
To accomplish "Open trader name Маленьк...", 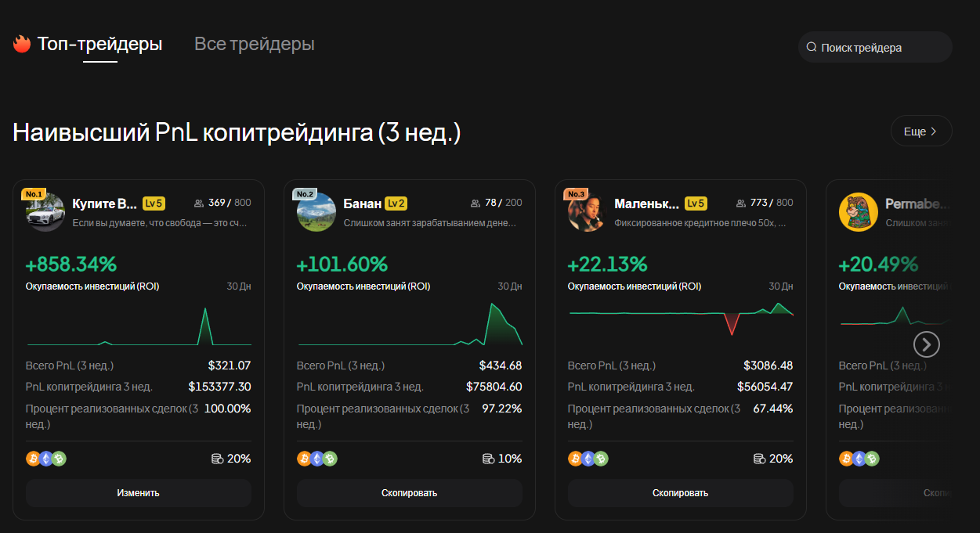I will (646, 203).
